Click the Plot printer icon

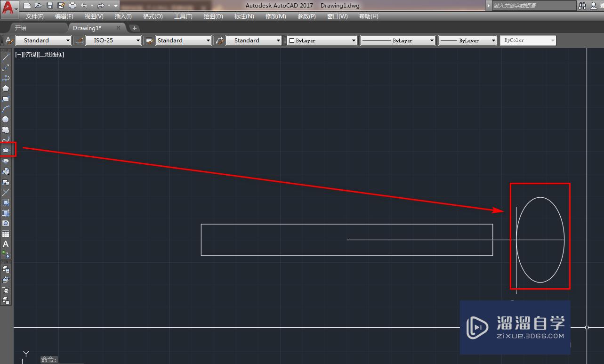point(72,6)
